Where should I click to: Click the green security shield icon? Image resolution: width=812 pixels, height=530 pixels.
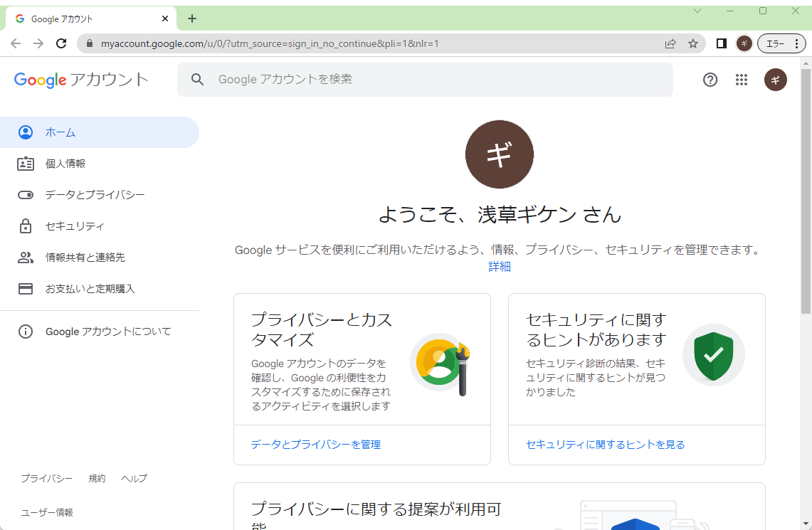714,356
